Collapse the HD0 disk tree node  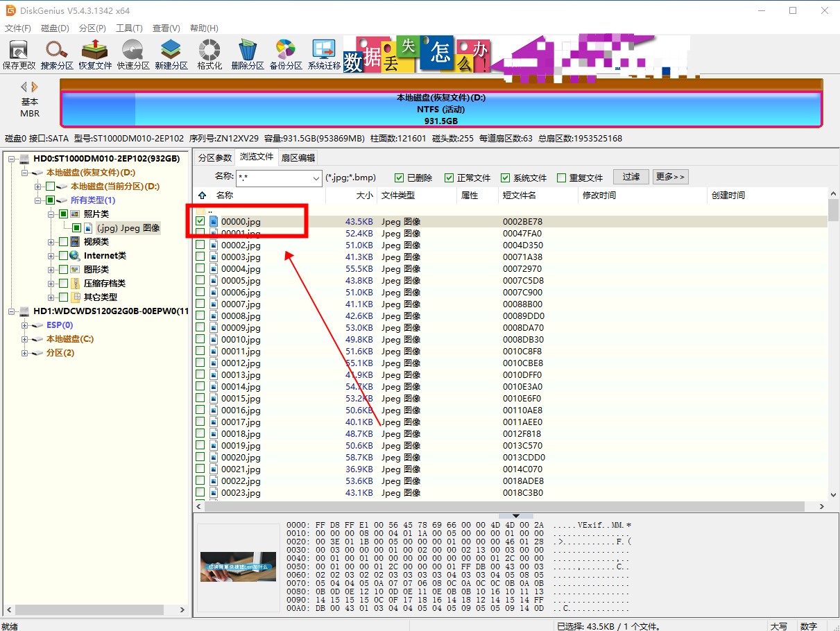[x=12, y=159]
